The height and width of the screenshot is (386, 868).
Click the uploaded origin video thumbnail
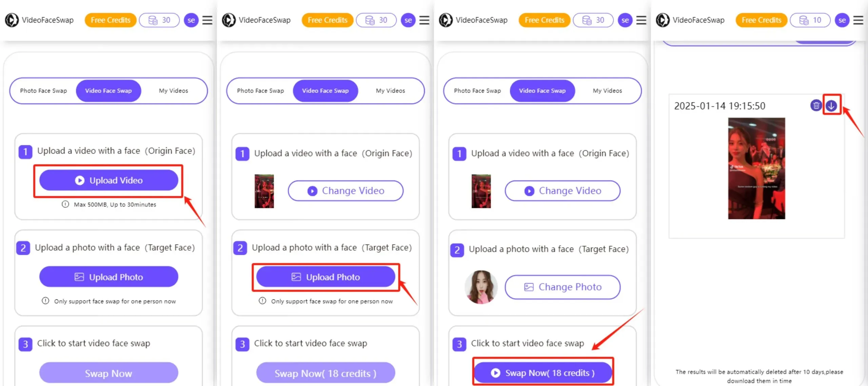pos(264,191)
